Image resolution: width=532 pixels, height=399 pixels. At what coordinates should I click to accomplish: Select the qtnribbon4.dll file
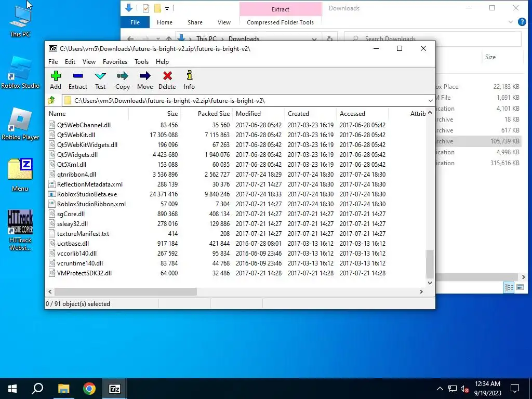tap(76, 175)
